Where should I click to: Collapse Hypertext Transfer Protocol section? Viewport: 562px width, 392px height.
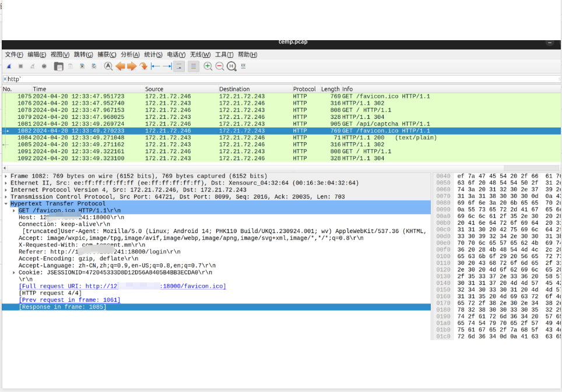6,204
